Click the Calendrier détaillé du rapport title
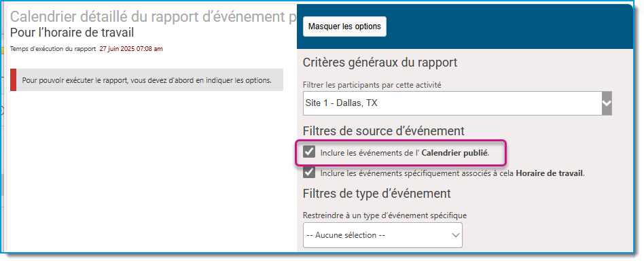 [x=153, y=16]
